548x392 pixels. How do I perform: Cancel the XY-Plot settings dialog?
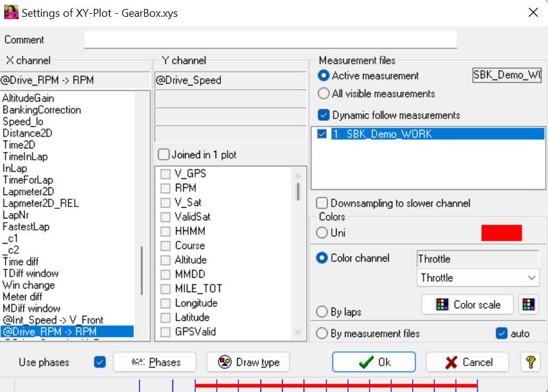[467, 362]
